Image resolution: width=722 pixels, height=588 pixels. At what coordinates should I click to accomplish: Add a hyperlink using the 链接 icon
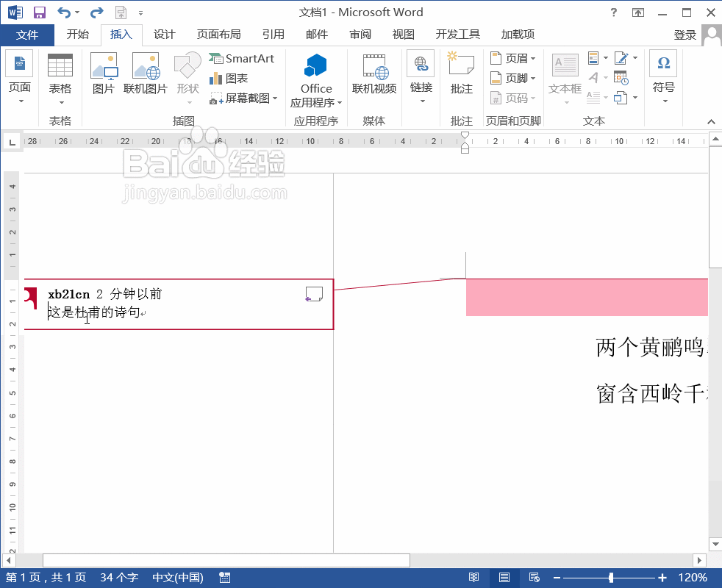point(420,73)
